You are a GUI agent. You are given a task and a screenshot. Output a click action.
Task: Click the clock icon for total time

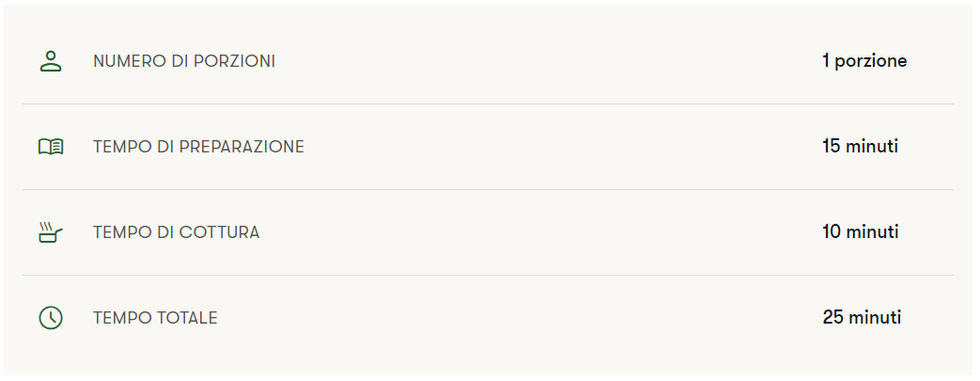coord(51,318)
